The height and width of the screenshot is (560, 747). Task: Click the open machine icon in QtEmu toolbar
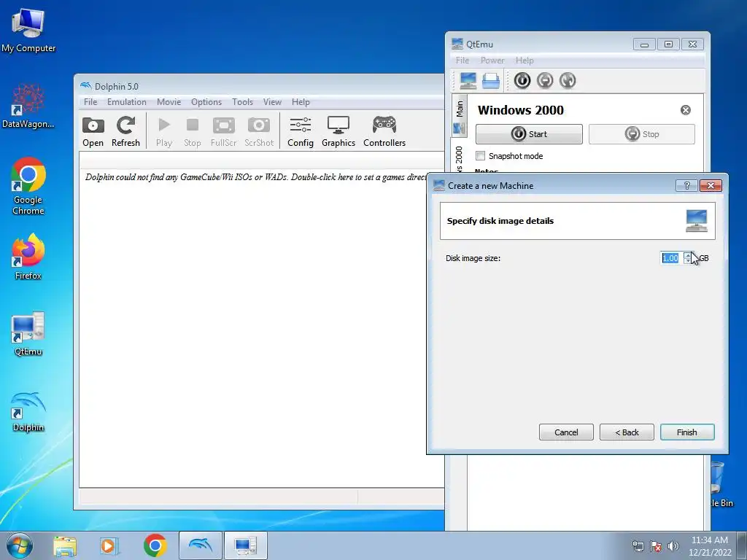491,80
